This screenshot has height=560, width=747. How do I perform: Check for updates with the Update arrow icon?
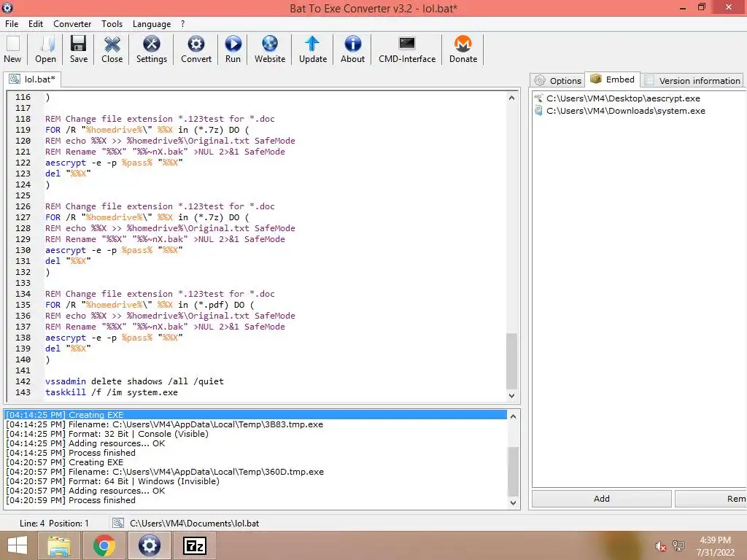tap(312, 50)
